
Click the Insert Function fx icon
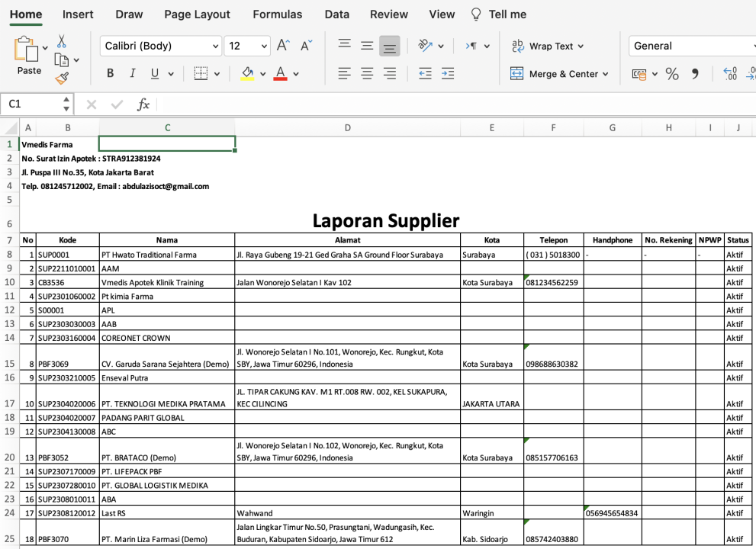coord(143,104)
